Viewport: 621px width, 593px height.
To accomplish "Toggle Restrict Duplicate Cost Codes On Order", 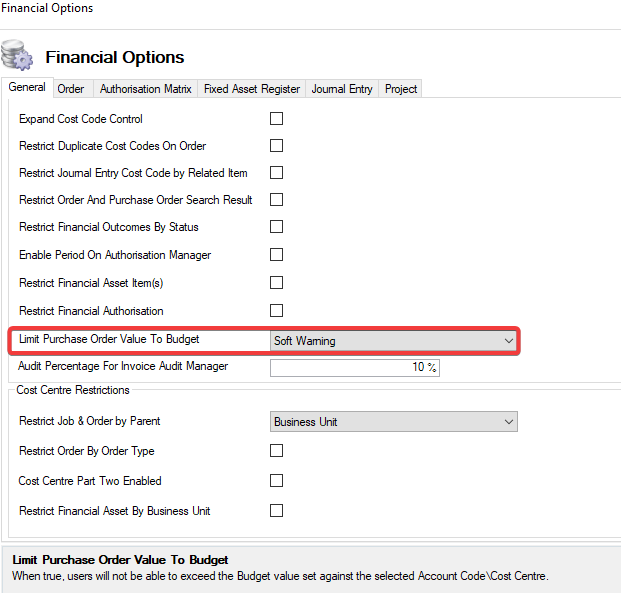I will pos(277,146).
